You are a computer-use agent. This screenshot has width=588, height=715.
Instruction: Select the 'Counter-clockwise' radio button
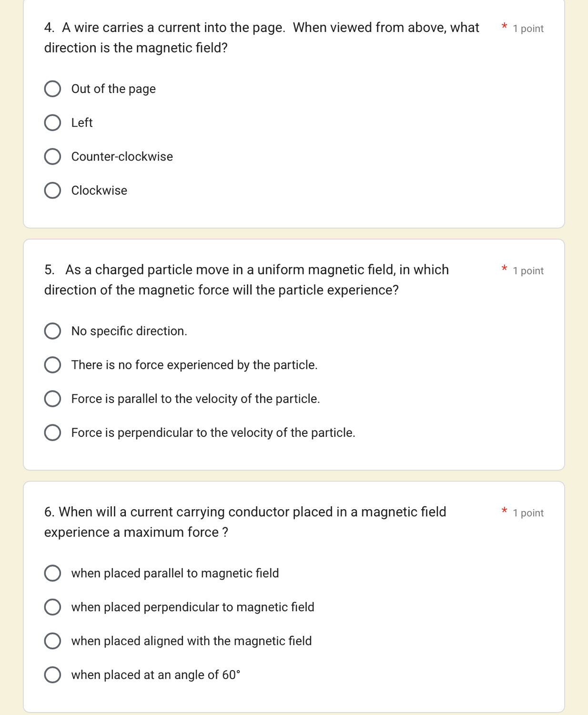tap(52, 157)
